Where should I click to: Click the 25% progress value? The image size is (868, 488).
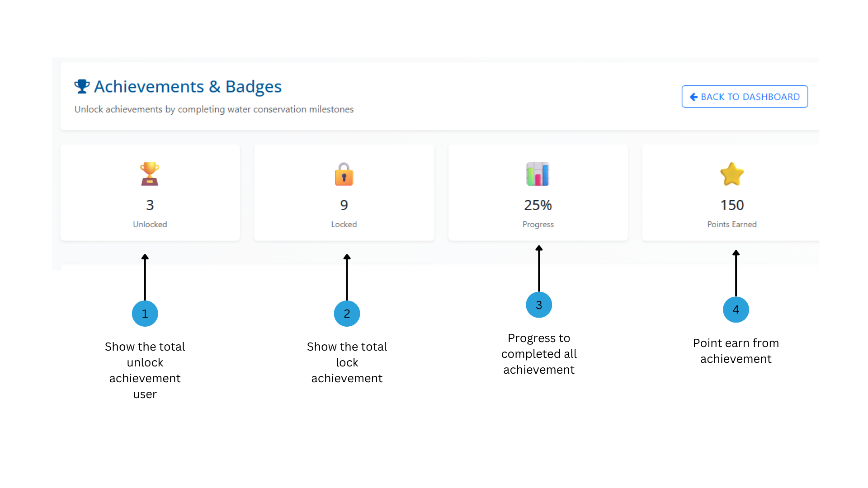point(538,205)
